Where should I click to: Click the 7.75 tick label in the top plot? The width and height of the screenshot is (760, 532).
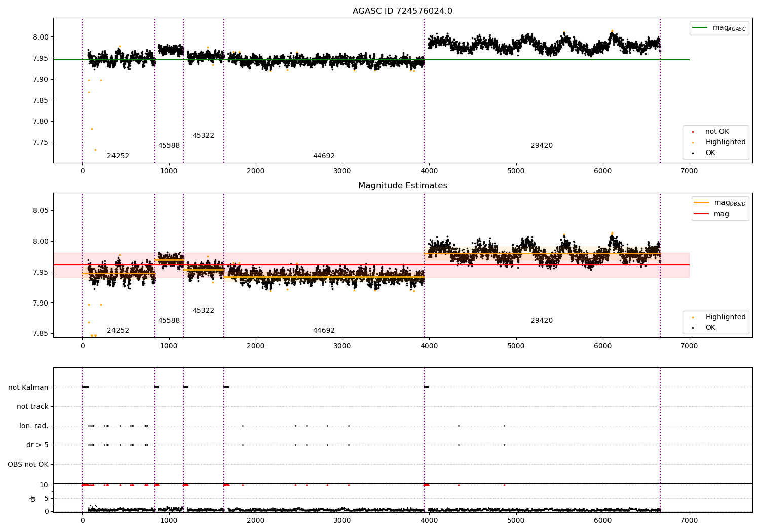click(41, 142)
